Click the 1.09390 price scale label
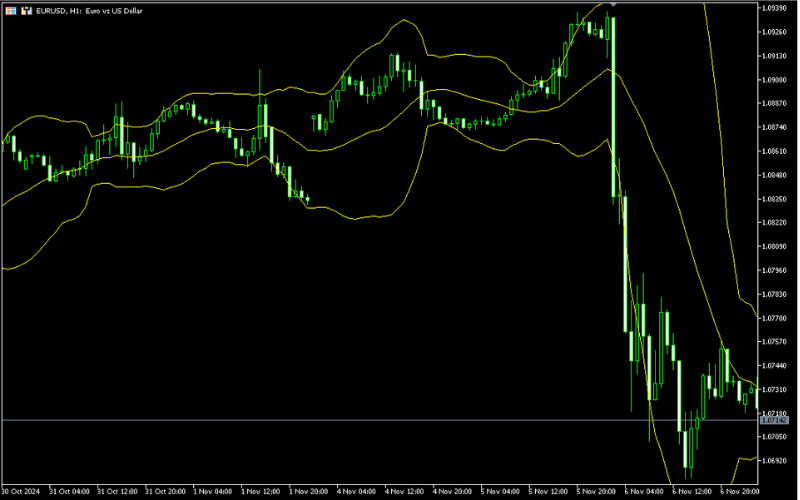This screenshot has width=800, height=500. pyautogui.click(x=774, y=8)
